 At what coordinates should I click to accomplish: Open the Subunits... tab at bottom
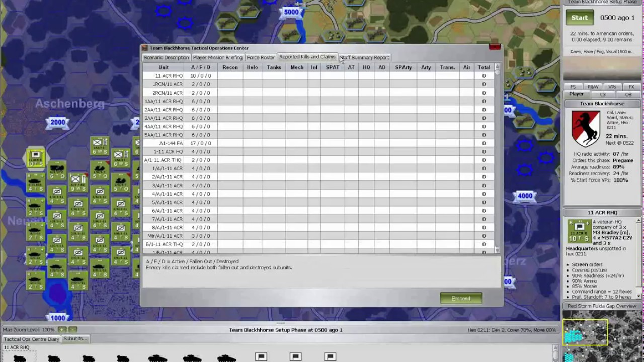pos(75,339)
